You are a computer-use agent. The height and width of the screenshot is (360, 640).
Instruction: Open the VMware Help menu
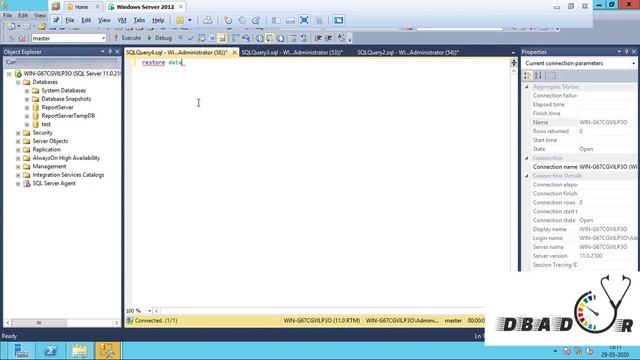[x=158, y=20]
